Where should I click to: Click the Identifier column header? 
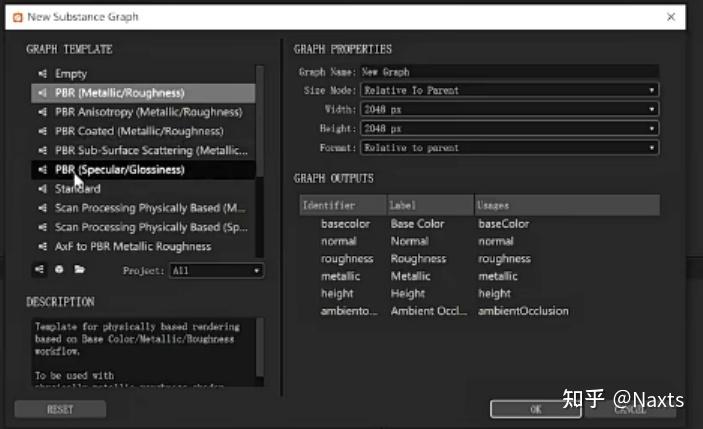click(343, 205)
